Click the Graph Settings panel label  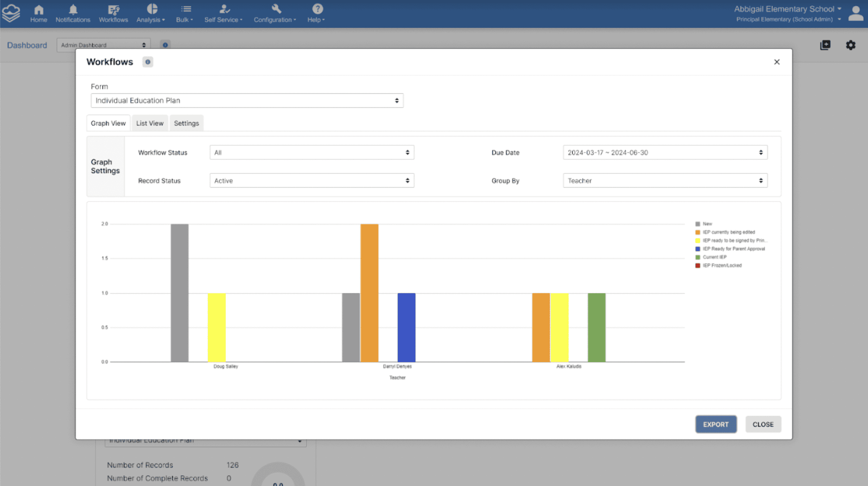105,166
